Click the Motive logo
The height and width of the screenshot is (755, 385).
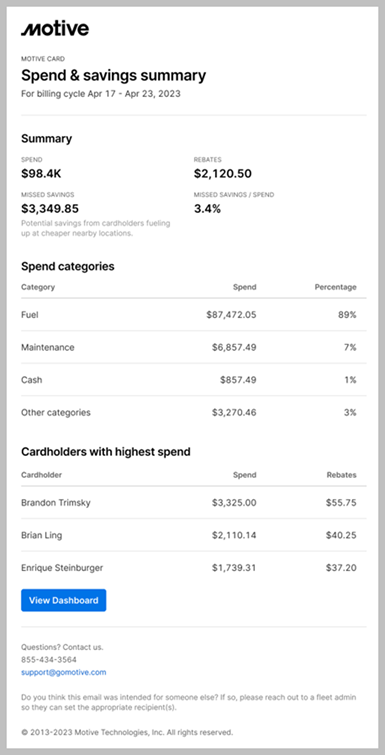[55, 29]
